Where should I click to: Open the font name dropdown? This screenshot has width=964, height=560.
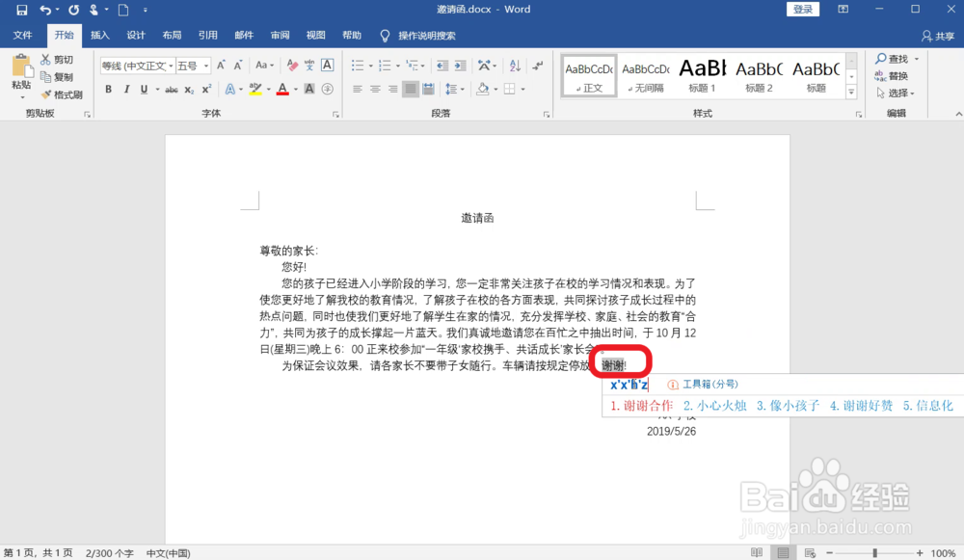171,66
